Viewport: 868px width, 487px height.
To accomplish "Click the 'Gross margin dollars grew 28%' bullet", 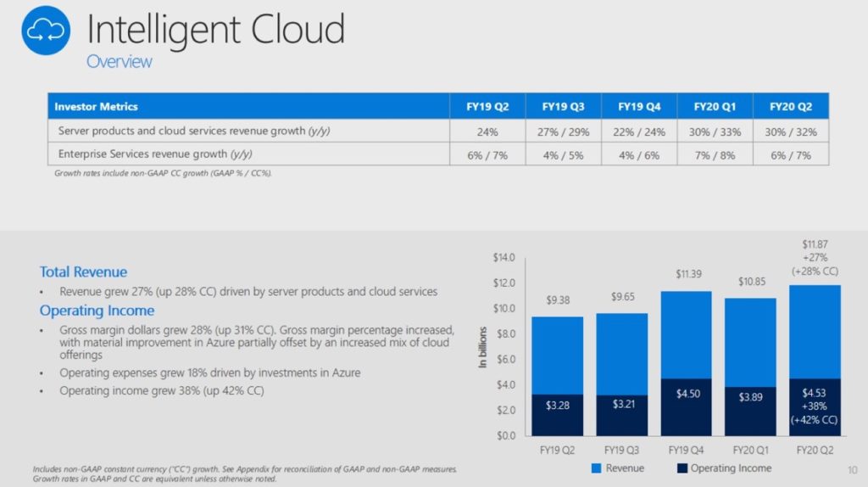I will (257, 343).
